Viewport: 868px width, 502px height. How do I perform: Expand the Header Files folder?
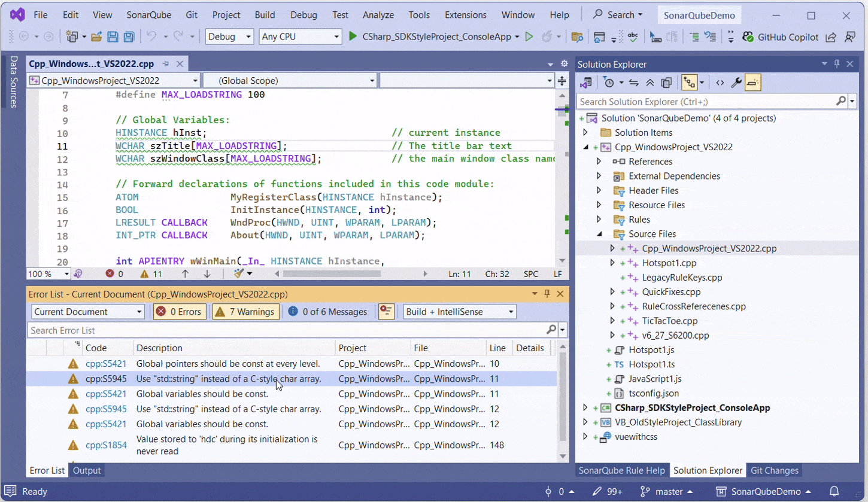(x=599, y=190)
